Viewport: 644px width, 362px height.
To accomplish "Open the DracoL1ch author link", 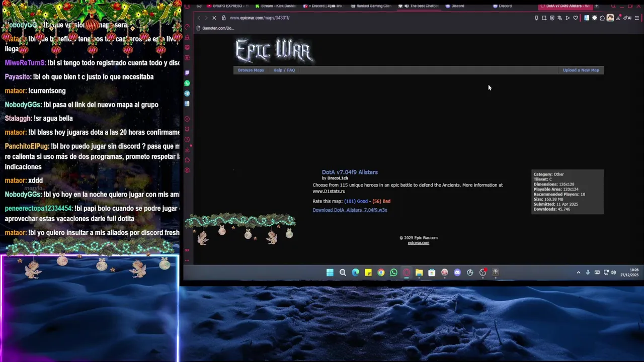I will pyautogui.click(x=338, y=178).
